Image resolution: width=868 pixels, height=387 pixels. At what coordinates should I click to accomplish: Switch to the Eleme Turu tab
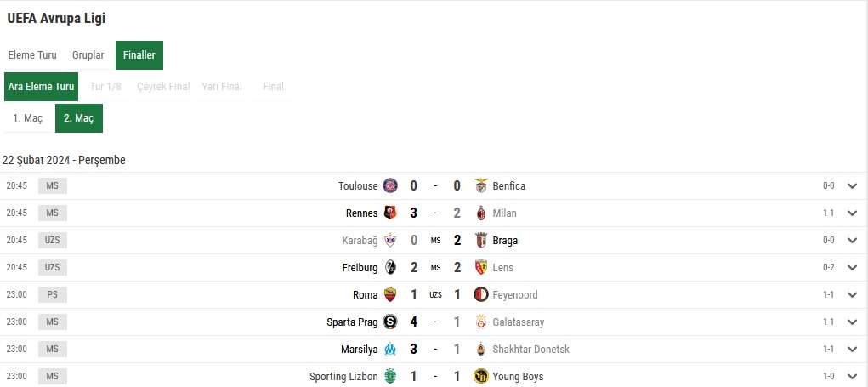(32, 55)
